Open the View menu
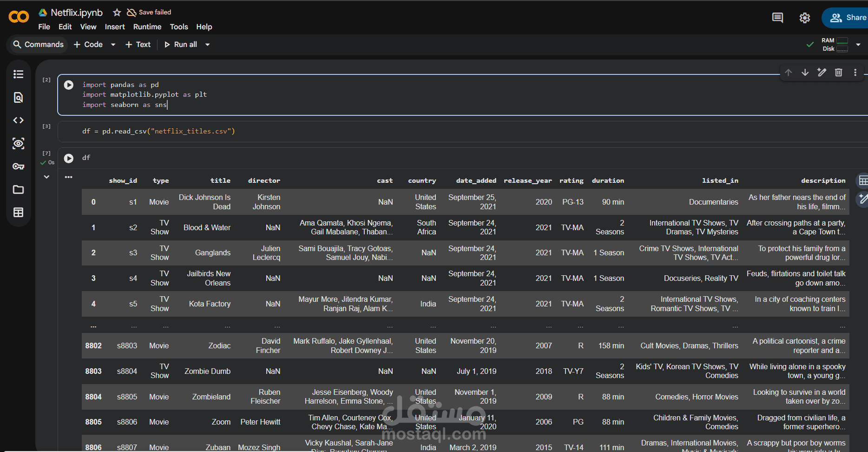This screenshot has height=452, width=868. pyautogui.click(x=88, y=27)
